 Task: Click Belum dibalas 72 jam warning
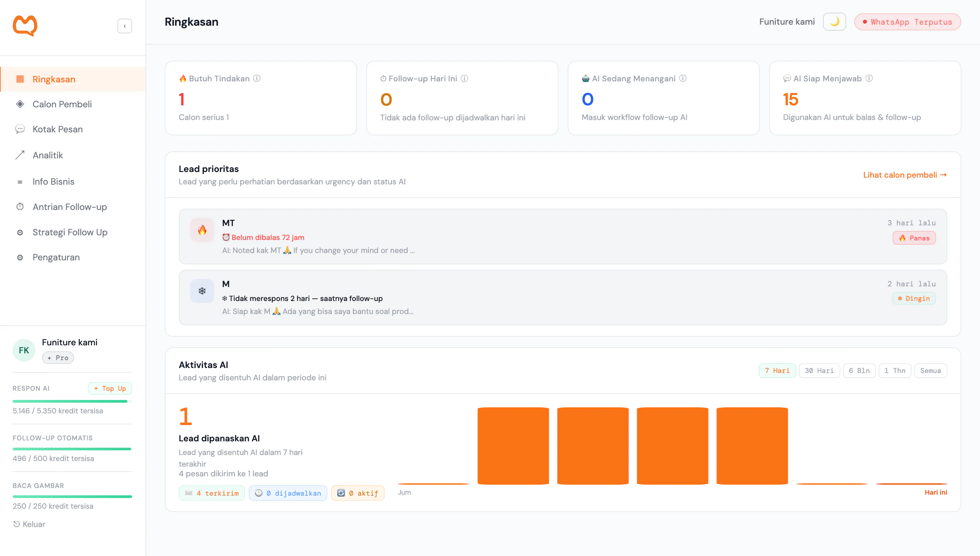pos(263,237)
